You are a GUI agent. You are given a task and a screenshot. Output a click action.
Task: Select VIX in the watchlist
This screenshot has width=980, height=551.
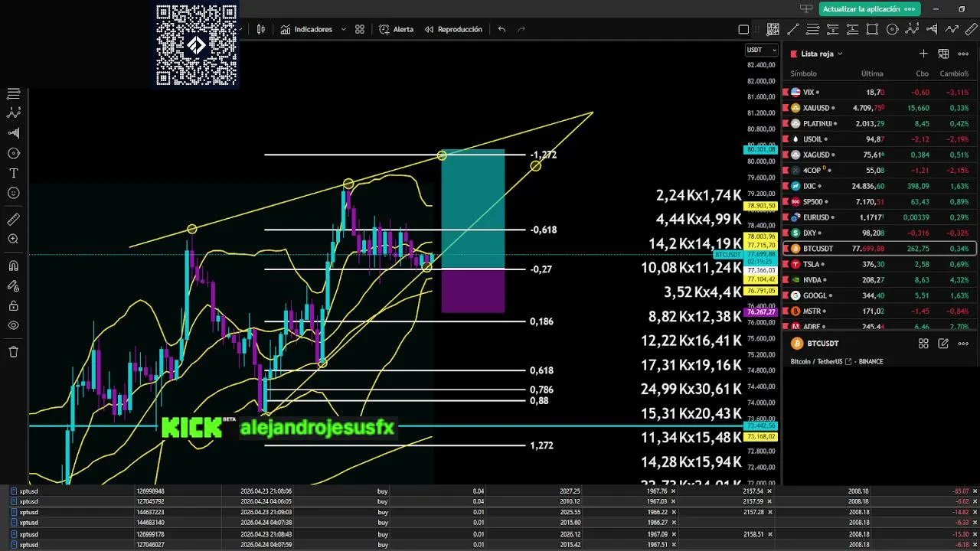pyautogui.click(x=879, y=92)
